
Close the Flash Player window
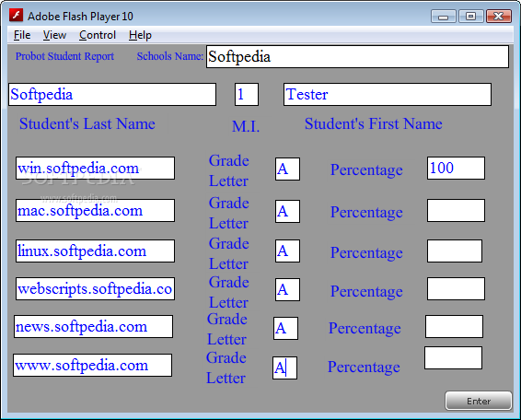(x=498, y=16)
